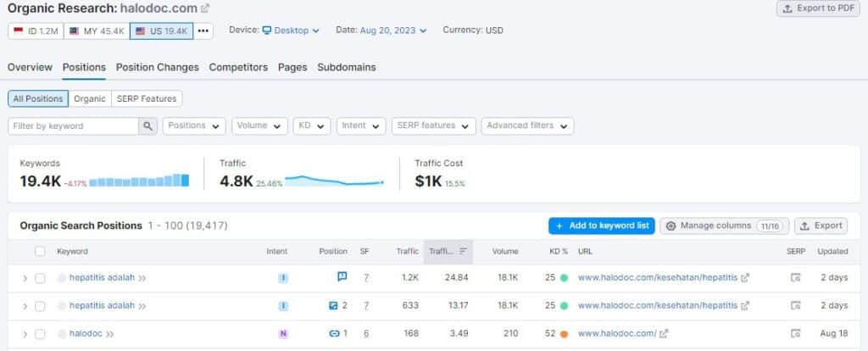Go to the Positions tab
868x351 pixels.
pyautogui.click(x=84, y=67)
